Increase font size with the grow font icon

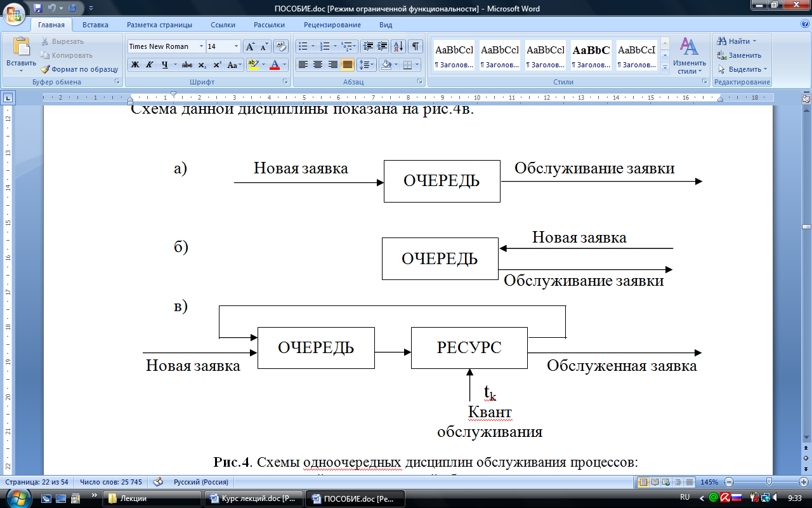250,46
